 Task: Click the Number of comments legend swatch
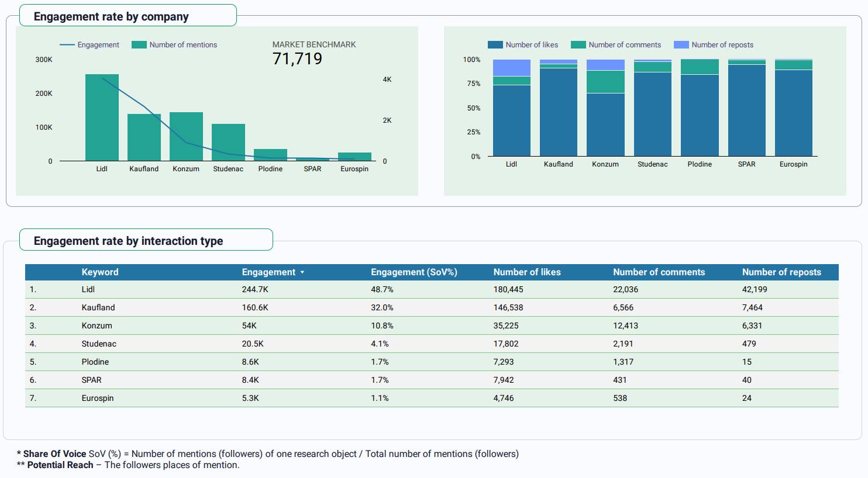click(578, 45)
